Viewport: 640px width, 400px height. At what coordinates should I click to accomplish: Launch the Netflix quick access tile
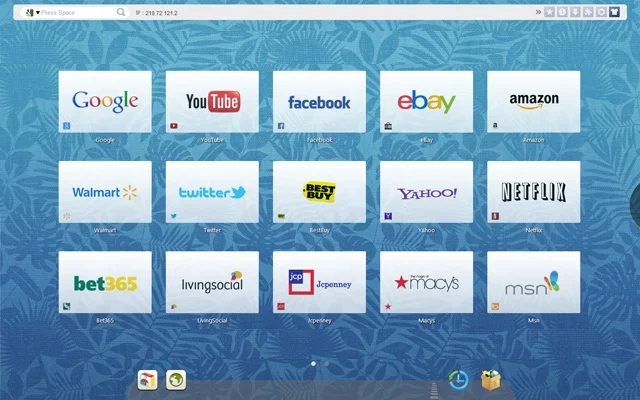[x=533, y=192]
